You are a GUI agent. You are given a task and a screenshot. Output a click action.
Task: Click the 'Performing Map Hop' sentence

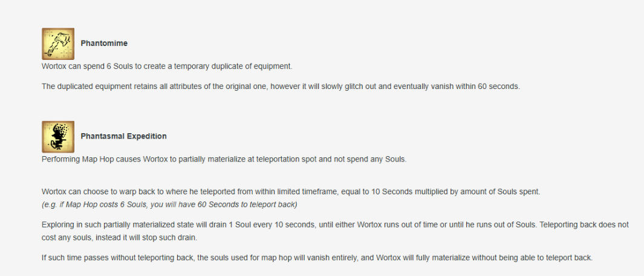[x=224, y=159]
